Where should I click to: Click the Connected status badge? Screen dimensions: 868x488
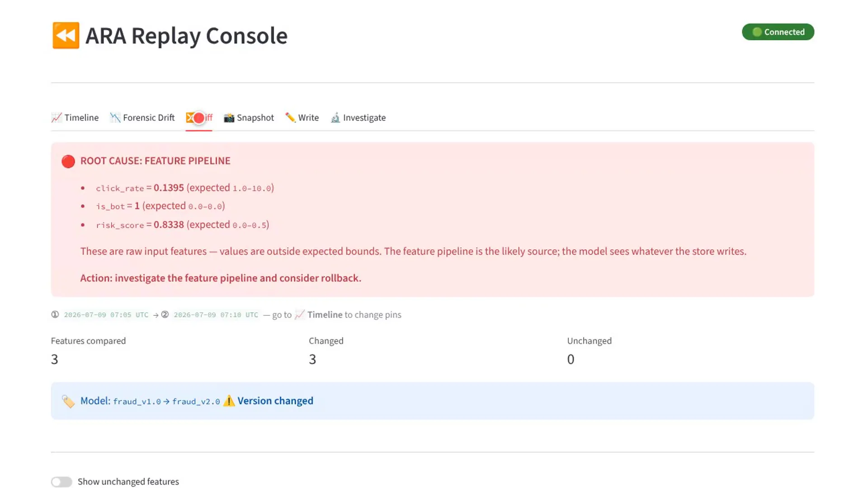click(778, 32)
